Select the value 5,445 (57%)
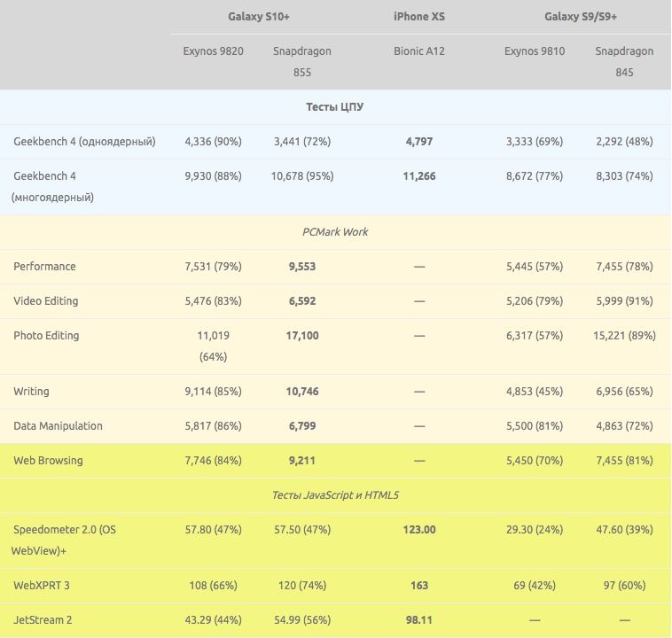Image resolution: width=672 pixels, height=638 pixels. click(535, 267)
